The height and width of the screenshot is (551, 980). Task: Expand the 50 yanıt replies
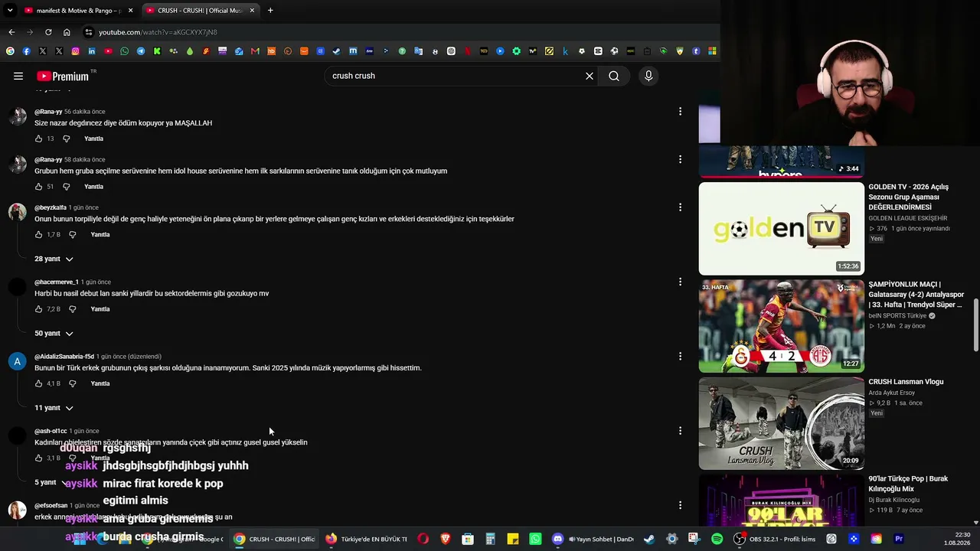54,334
